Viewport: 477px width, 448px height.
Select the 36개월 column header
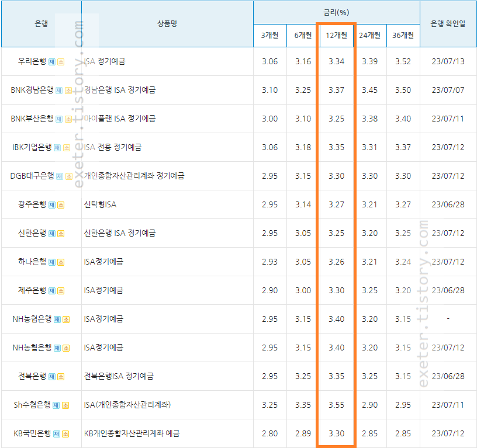point(403,36)
